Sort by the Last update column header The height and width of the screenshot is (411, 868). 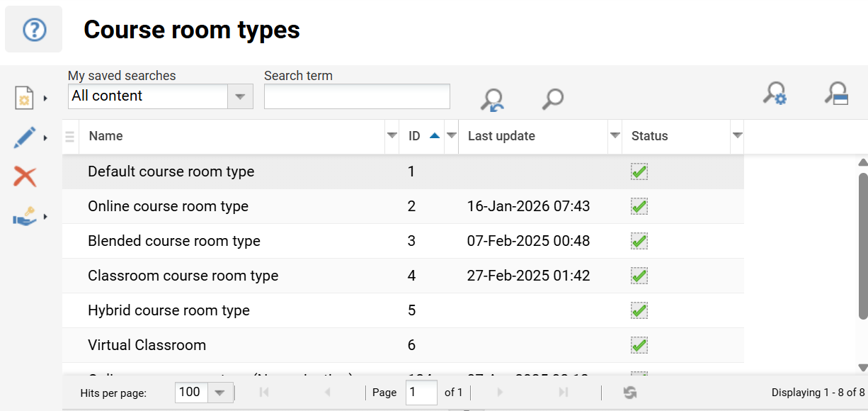pos(501,136)
